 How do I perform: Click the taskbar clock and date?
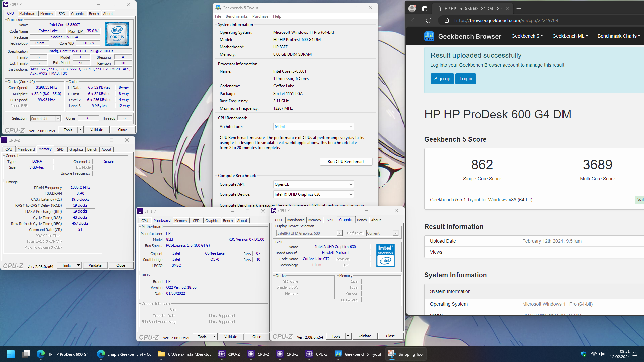(620, 354)
